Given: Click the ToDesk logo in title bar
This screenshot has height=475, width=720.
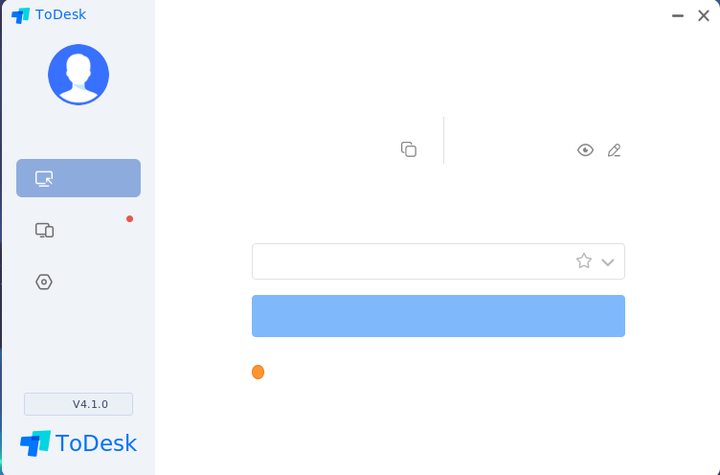Looking at the screenshot, I should pyautogui.click(x=20, y=15).
